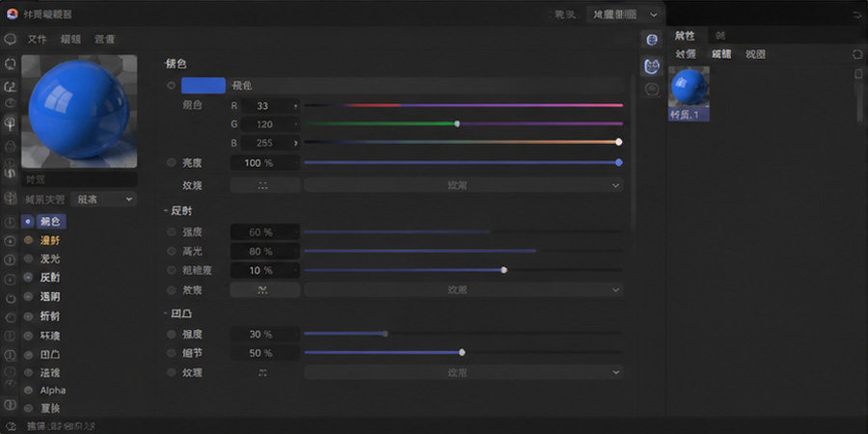
Task: Click the stepper arrow on the R 33 field
Action: 296,106
